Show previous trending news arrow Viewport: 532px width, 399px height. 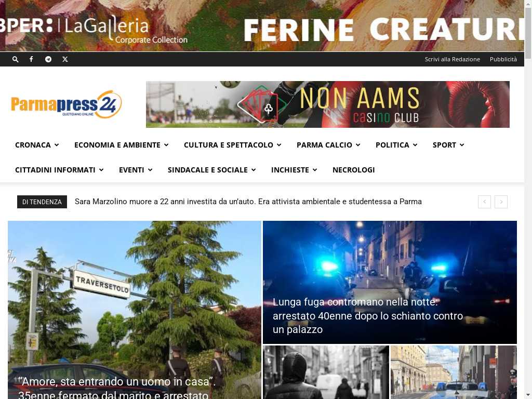484,202
